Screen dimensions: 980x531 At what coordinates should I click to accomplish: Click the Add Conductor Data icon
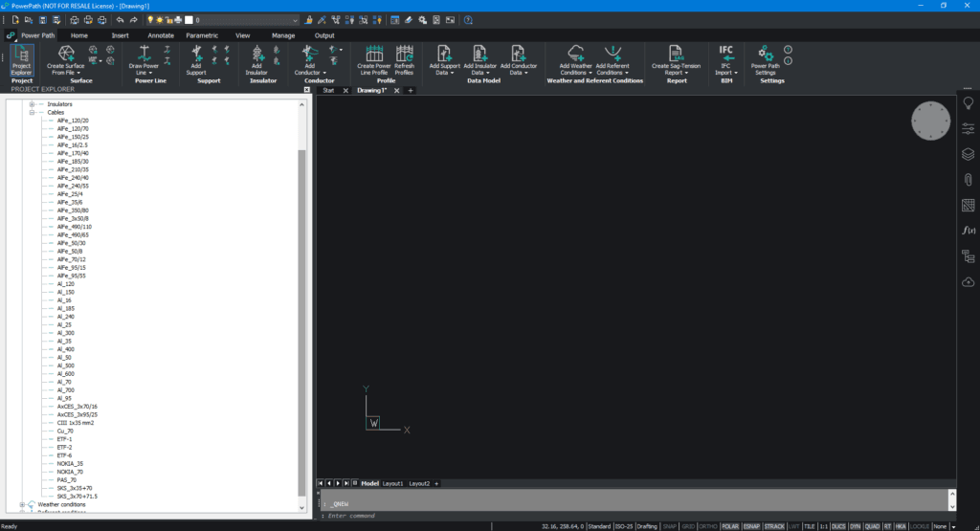[x=518, y=54]
